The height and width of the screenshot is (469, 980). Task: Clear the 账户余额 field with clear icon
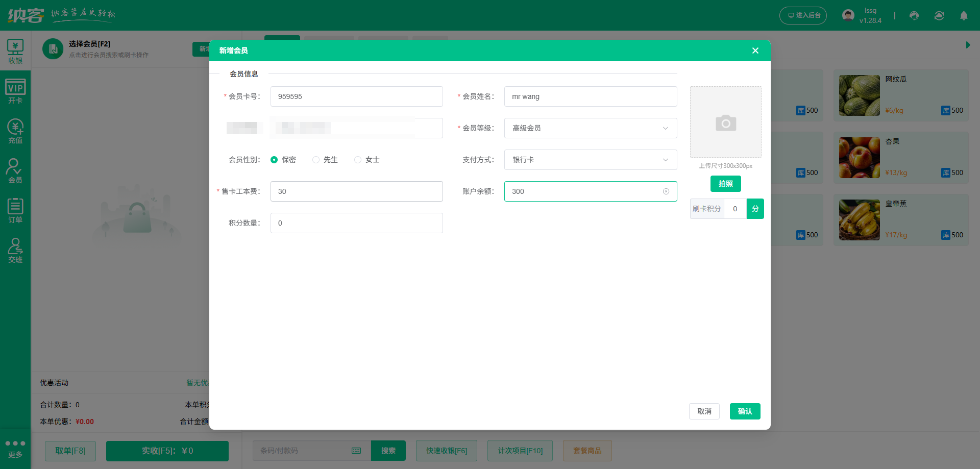pyautogui.click(x=666, y=191)
